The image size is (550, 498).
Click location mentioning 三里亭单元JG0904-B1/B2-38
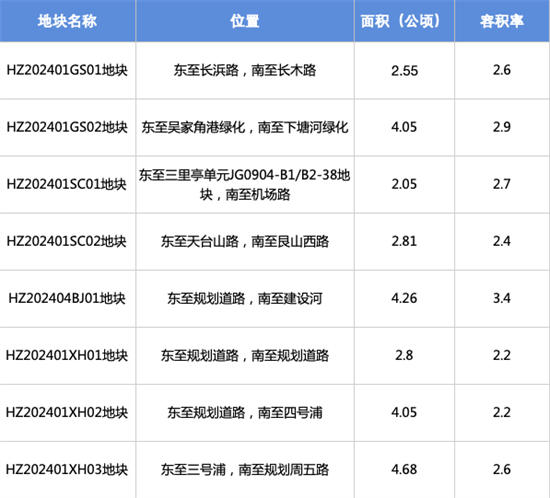click(245, 184)
